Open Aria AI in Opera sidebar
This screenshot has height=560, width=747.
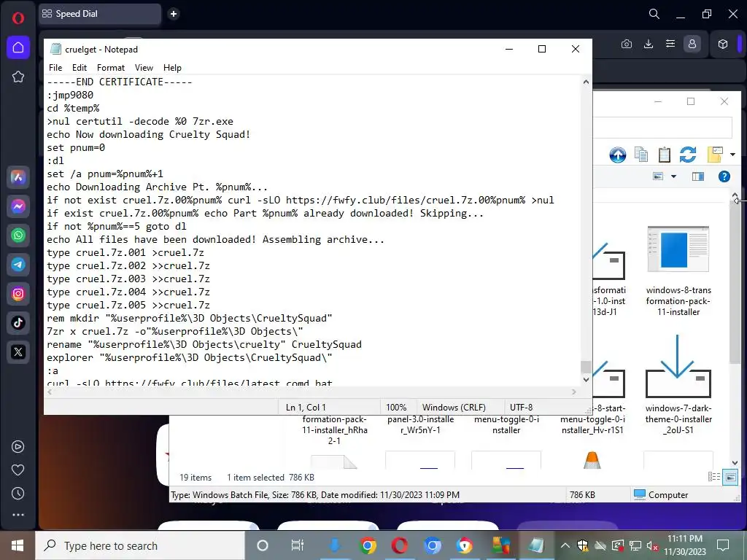click(18, 177)
